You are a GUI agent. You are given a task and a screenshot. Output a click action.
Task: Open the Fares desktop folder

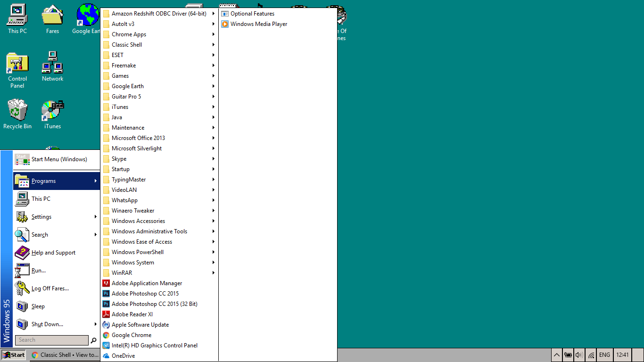pyautogui.click(x=52, y=19)
